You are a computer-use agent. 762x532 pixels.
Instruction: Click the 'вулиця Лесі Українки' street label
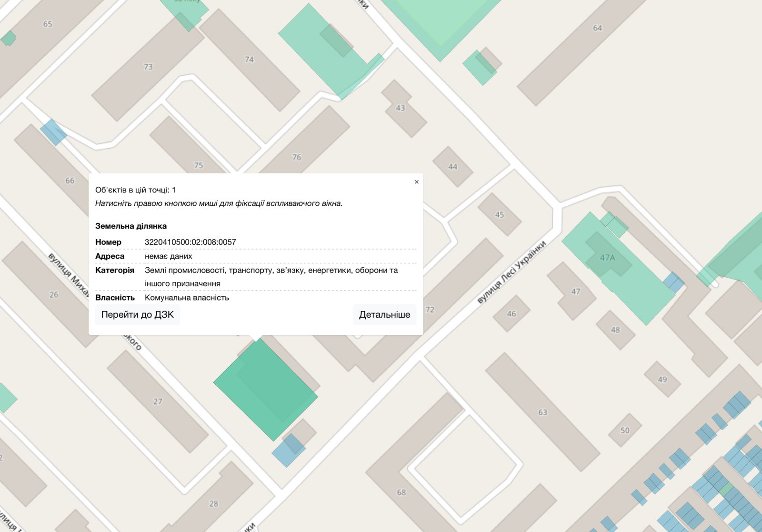[511, 272]
